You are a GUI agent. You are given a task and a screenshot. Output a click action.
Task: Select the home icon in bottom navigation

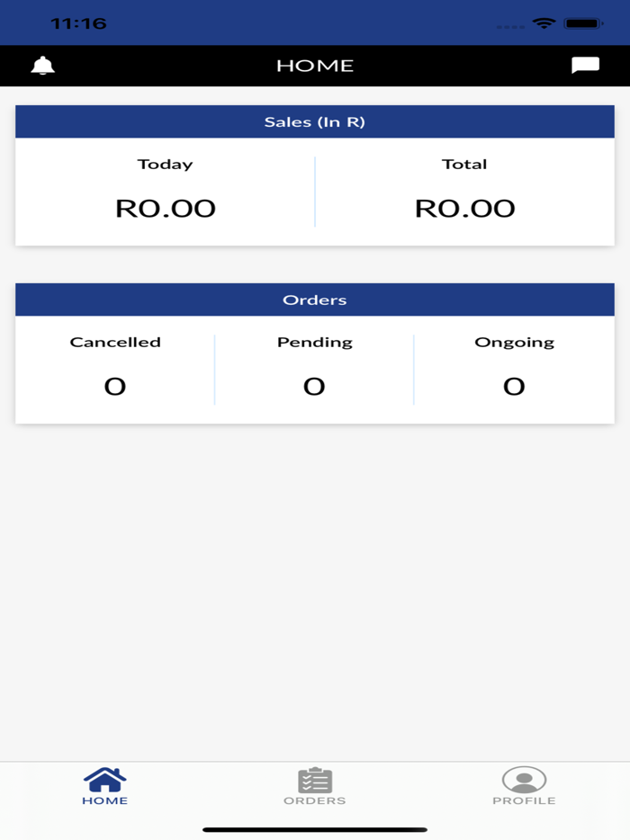tap(105, 779)
